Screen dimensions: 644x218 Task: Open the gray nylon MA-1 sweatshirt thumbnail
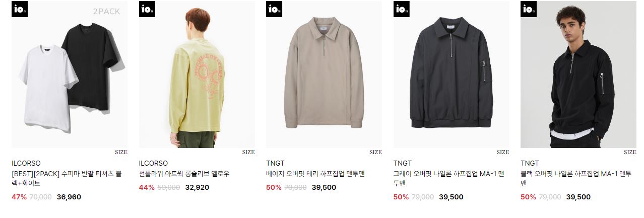coord(452,75)
